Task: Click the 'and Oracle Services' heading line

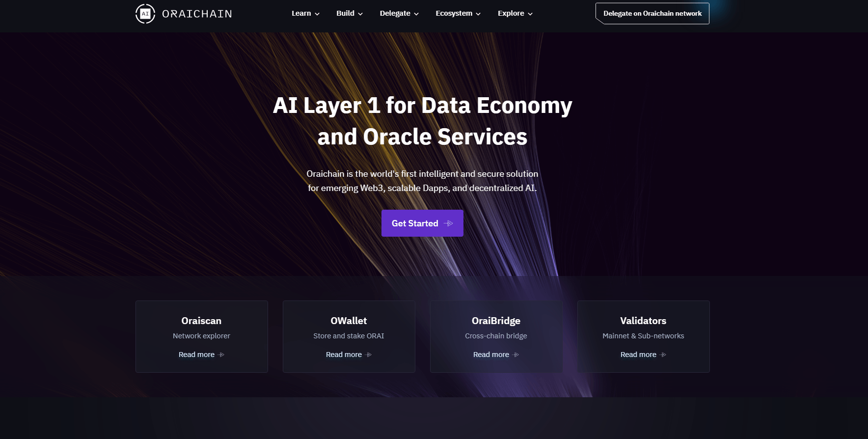Action: tap(422, 137)
